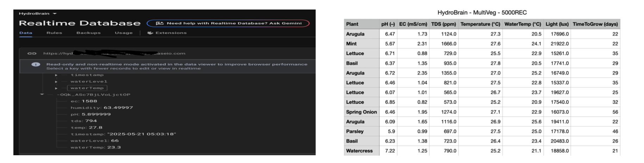Viewport: 644px width, 163px height.
Task: Select the temp: 27.8 entry
Action: pyautogui.click(x=87, y=128)
